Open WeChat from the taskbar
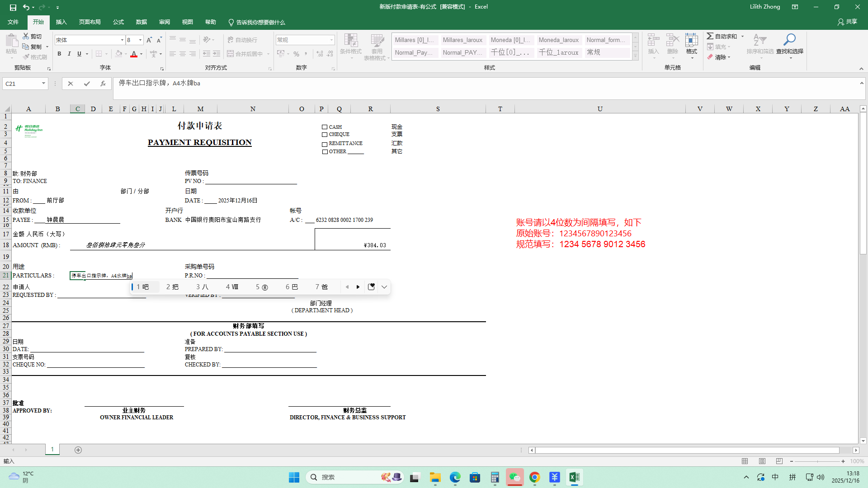This screenshot has width=868, height=488. point(514,477)
